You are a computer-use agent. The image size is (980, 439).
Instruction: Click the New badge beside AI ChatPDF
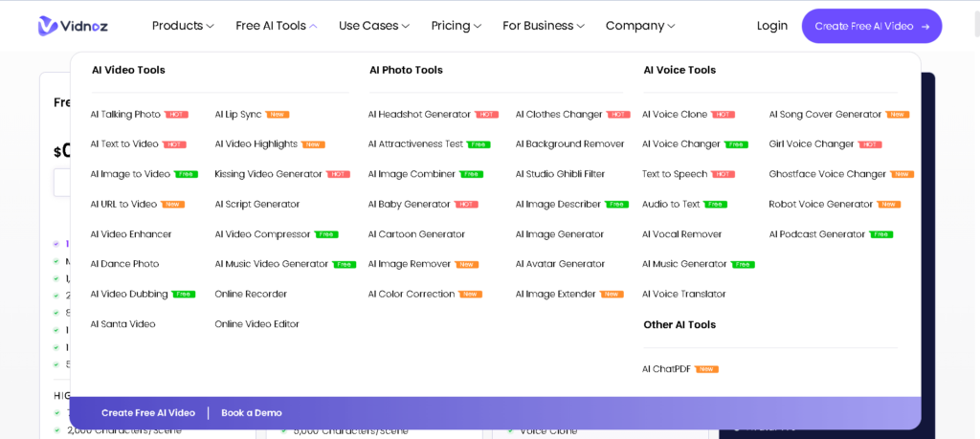(706, 369)
